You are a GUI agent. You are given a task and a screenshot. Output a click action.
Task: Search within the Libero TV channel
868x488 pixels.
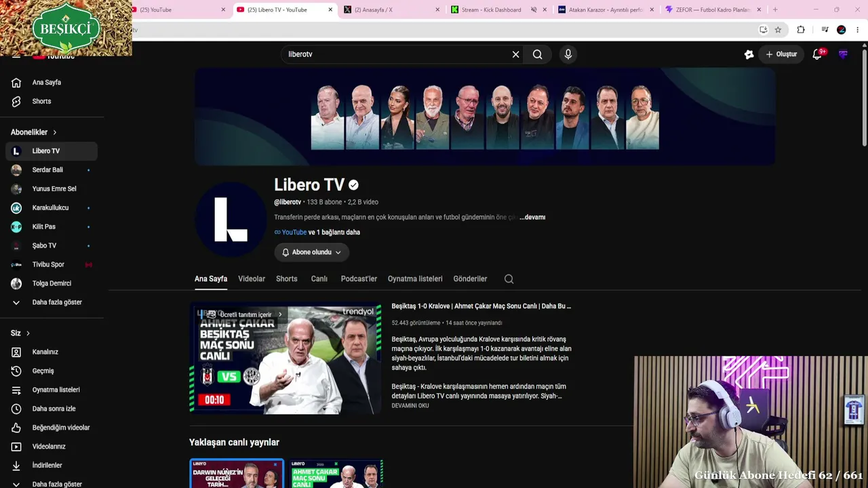[509, 279]
